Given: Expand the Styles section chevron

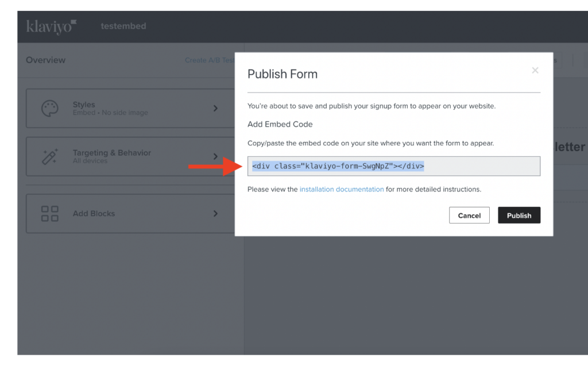Looking at the screenshot, I should [215, 109].
